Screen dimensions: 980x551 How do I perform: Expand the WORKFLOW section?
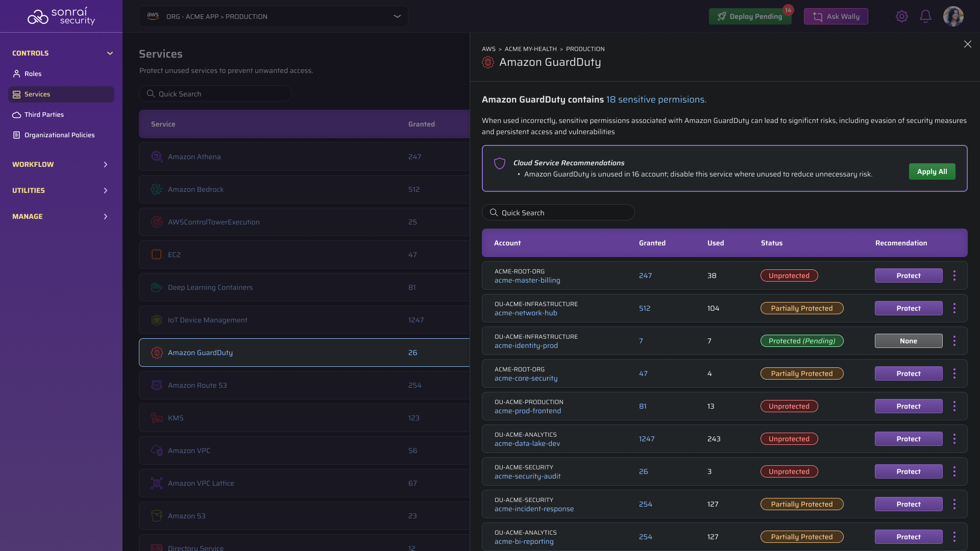106,164
